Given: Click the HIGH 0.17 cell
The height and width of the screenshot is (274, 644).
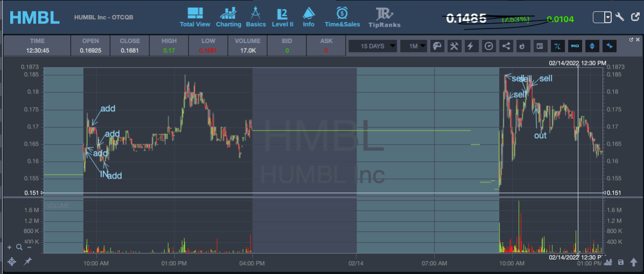Looking at the screenshot, I should [169, 46].
